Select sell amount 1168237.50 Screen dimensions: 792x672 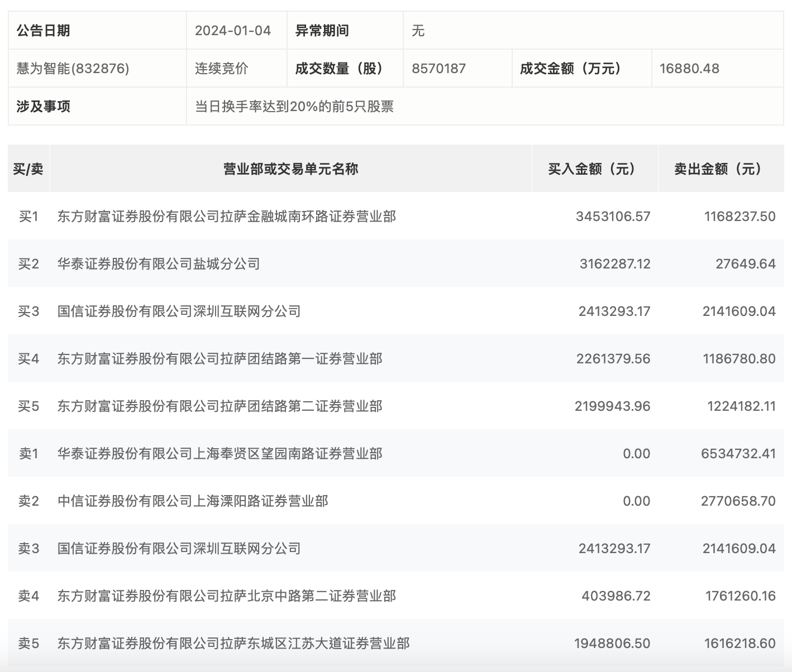click(x=740, y=216)
